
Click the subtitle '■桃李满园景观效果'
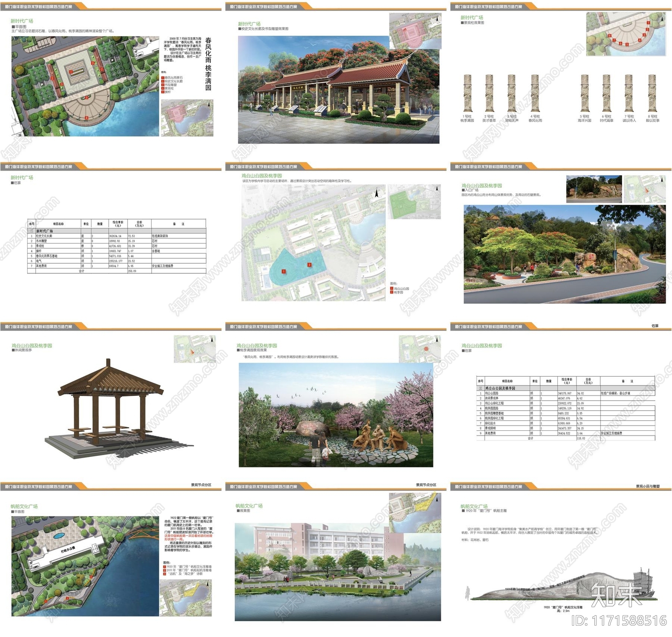(x=252, y=350)
